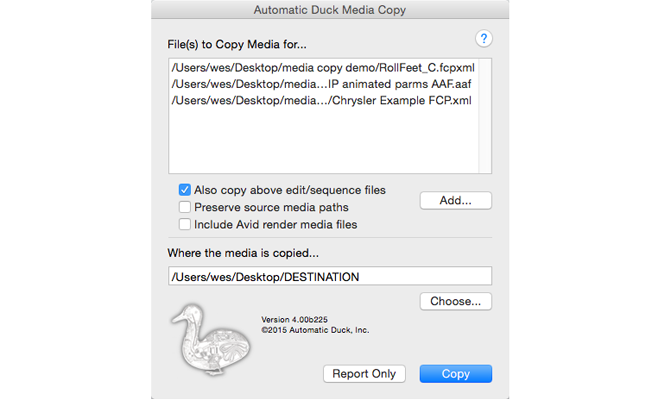Click into the destination path field

330,276
